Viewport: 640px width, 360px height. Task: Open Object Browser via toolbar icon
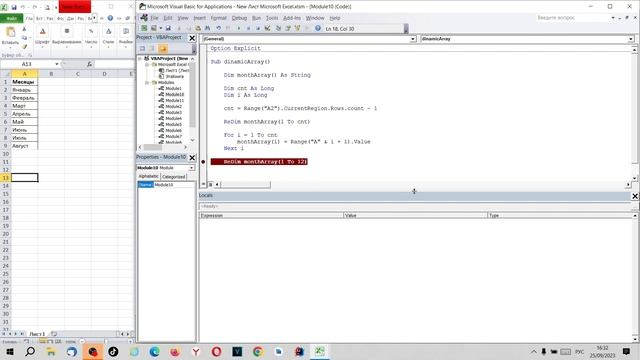click(x=298, y=28)
